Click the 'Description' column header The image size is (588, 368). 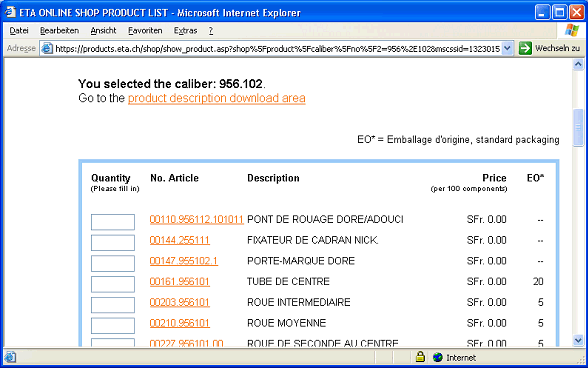pos(273,178)
